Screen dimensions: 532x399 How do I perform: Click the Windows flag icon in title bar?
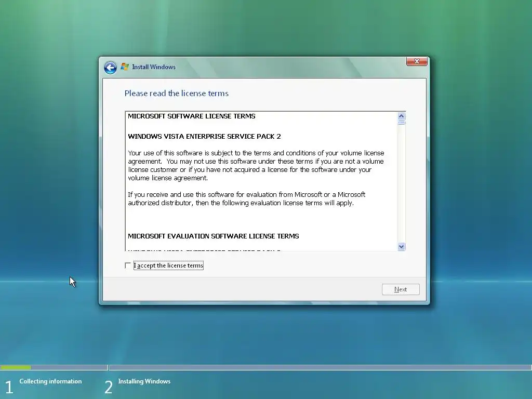(125, 67)
